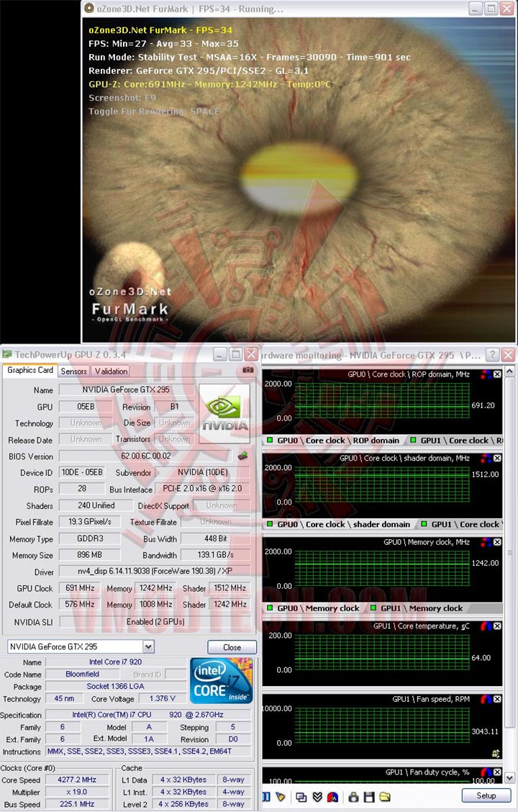This screenshot has width=518, height=812.
Task: Save BIOS using chip icon beside BIOS Version
Action: [x=242, y=456]
